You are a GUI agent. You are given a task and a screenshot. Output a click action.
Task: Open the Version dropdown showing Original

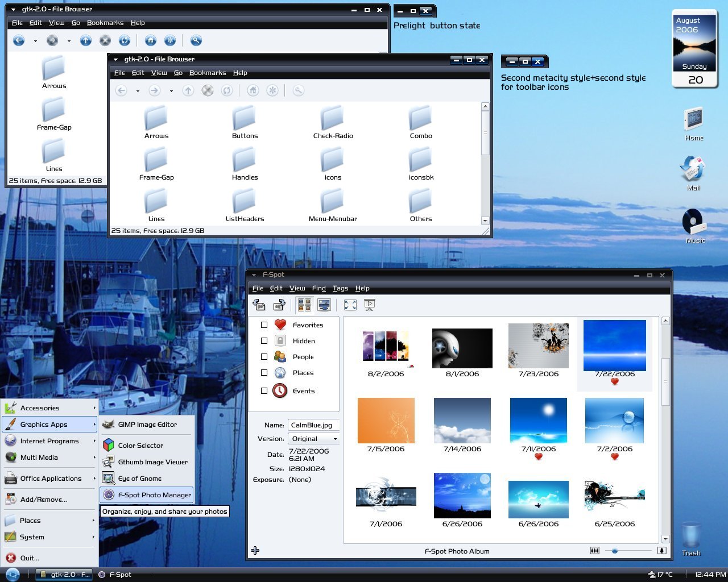click(313, 439)
